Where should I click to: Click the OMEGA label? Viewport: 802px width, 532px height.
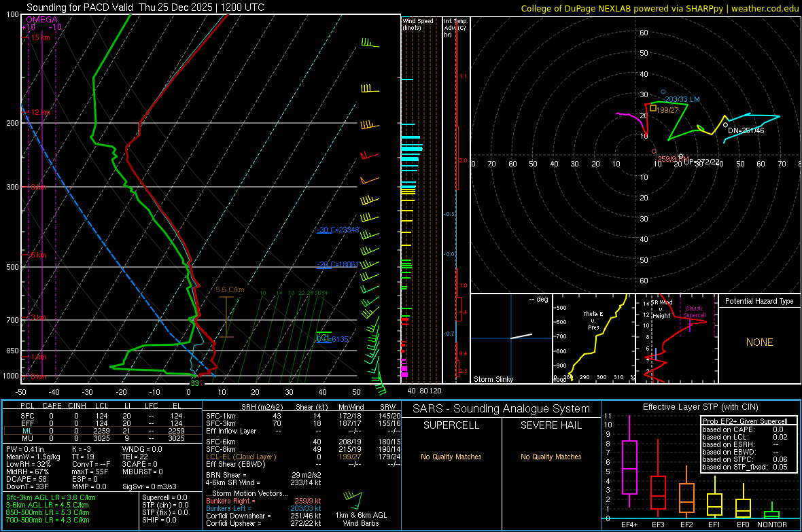click(42, 20)
